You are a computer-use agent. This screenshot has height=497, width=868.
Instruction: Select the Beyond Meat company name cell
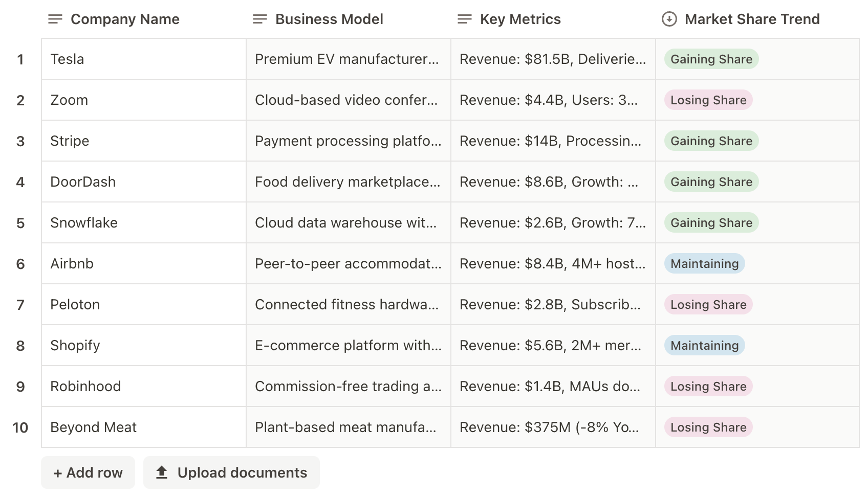144,427
